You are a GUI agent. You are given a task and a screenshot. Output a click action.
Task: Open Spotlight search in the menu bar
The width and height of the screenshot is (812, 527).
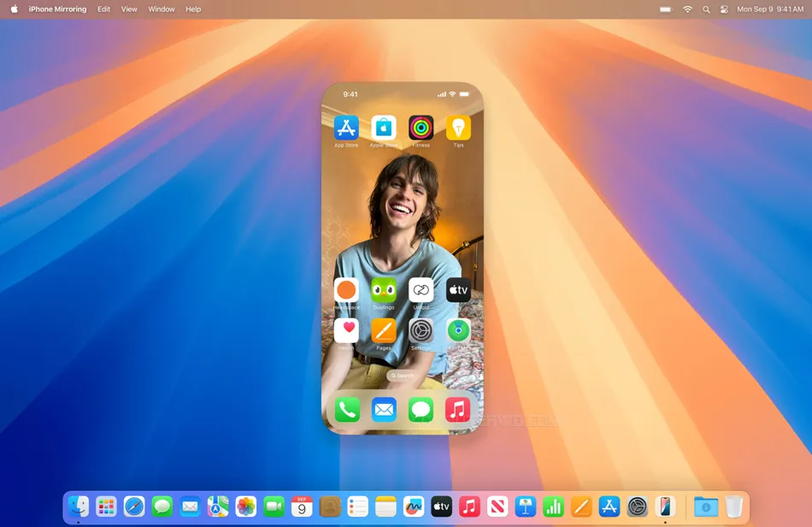pos(706,9)
